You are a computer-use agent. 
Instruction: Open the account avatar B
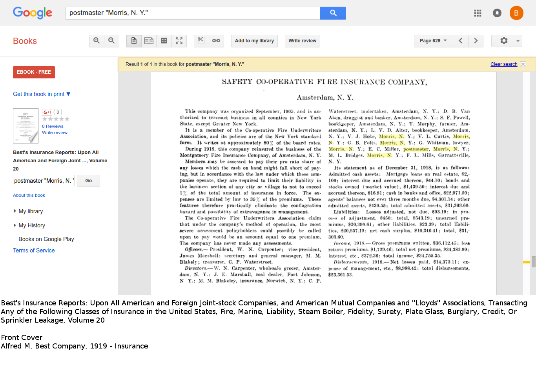pyautogui.click(x=516, y=13)
